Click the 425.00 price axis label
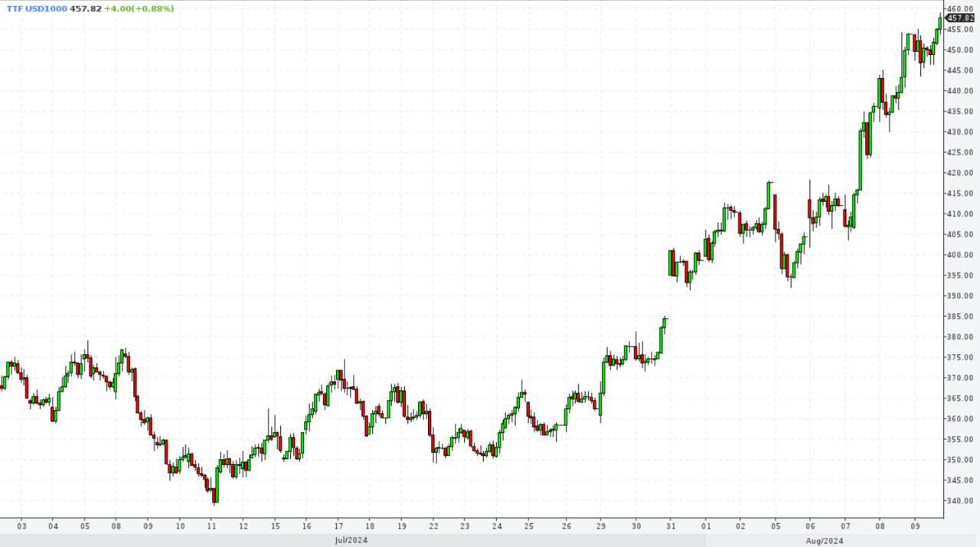The width and height of the screenshot is (980, 547). pyautogui.click(x=962, y=152)
